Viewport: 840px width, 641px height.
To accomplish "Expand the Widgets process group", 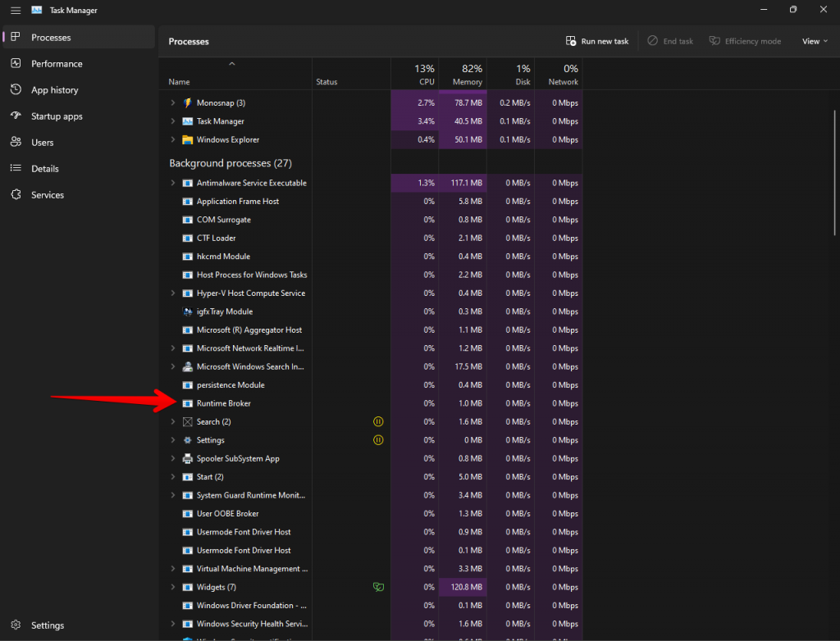I will click(x=173, y=587).
